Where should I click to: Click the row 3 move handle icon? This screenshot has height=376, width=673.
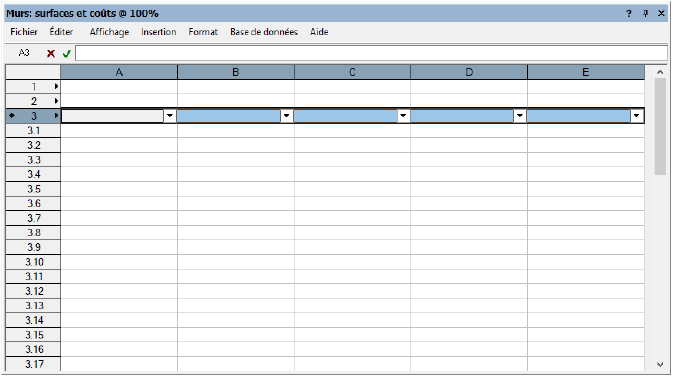[12, 115]
